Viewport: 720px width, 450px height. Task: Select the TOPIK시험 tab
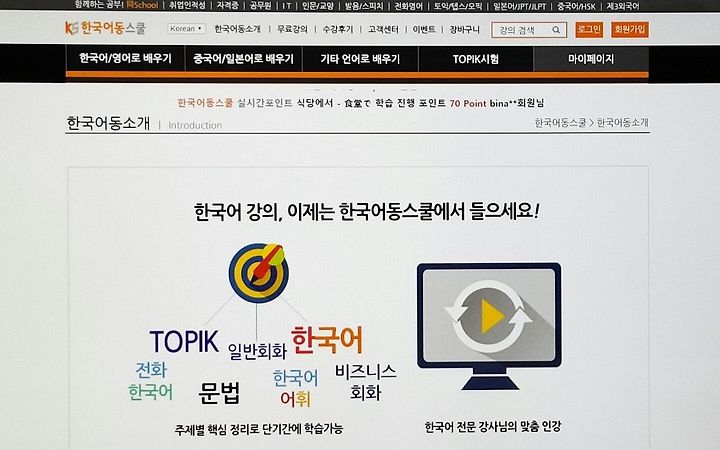click(x=476, y=58)
